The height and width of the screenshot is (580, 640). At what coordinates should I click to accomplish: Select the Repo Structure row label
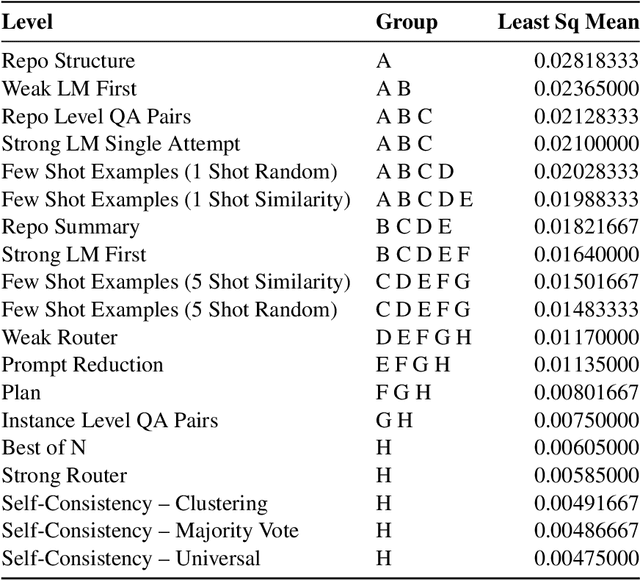pos(68,62)
